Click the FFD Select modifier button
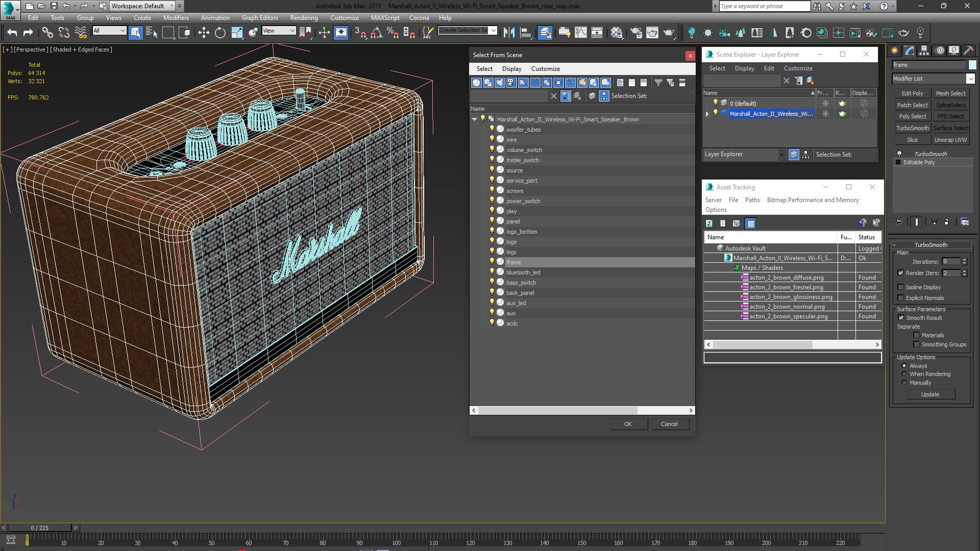980x551 pixels. tap(950, 116)
